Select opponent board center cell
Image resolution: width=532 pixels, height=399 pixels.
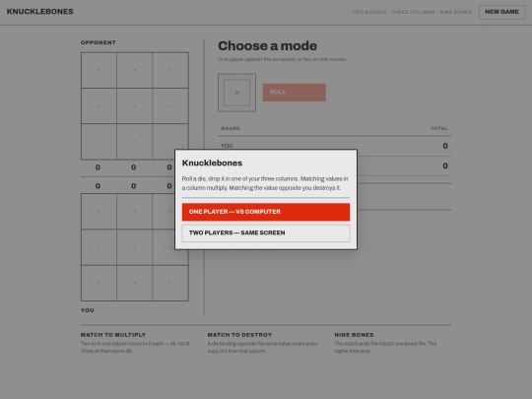click(135, 105)
